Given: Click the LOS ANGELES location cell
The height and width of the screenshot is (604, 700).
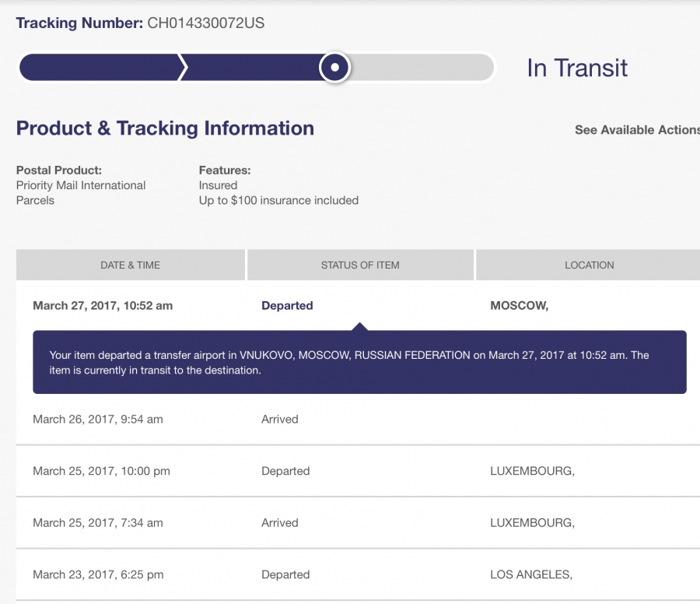Looking at the screenshot, I should click(x=531, y=574).
